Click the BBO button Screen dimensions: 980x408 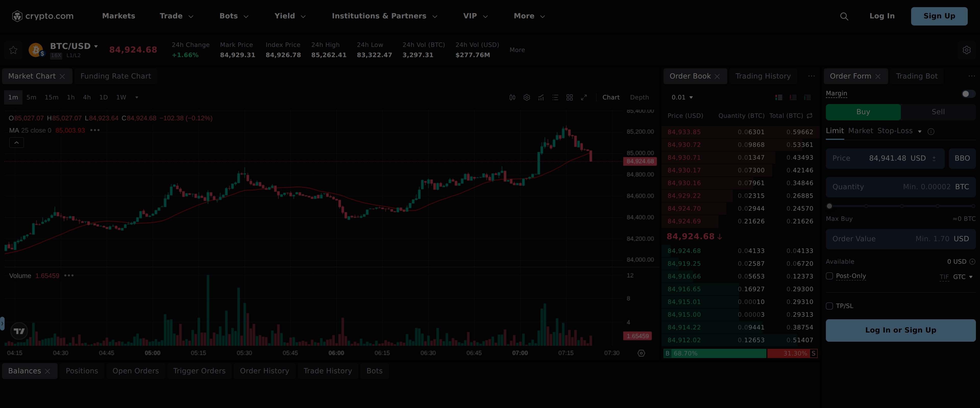[962, 159]
